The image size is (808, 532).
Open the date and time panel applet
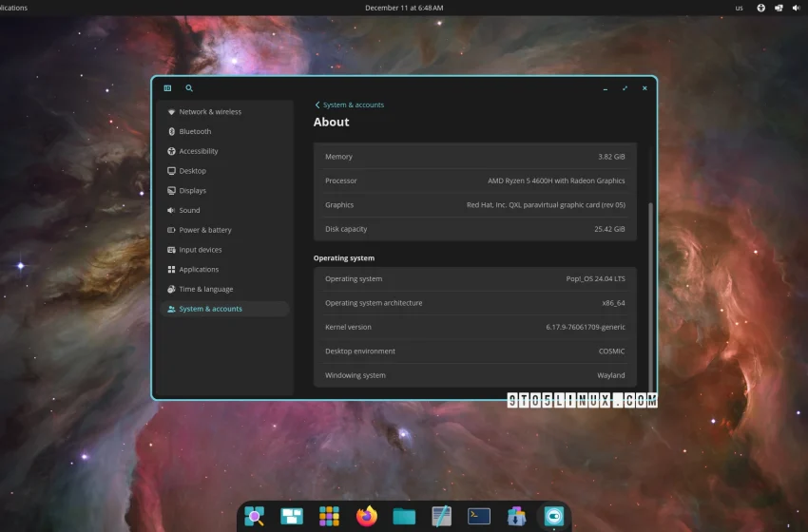click(x=404, y=8)
